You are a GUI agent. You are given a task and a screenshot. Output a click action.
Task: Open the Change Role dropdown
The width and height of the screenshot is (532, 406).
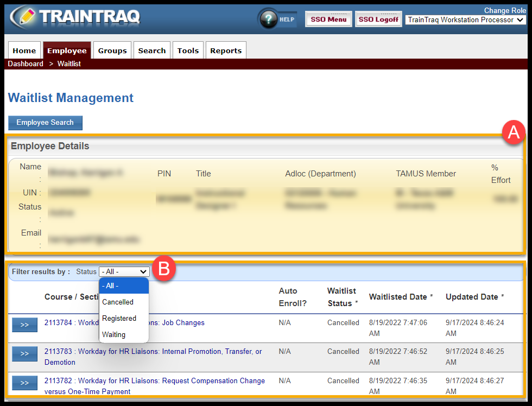pos(465,20)
